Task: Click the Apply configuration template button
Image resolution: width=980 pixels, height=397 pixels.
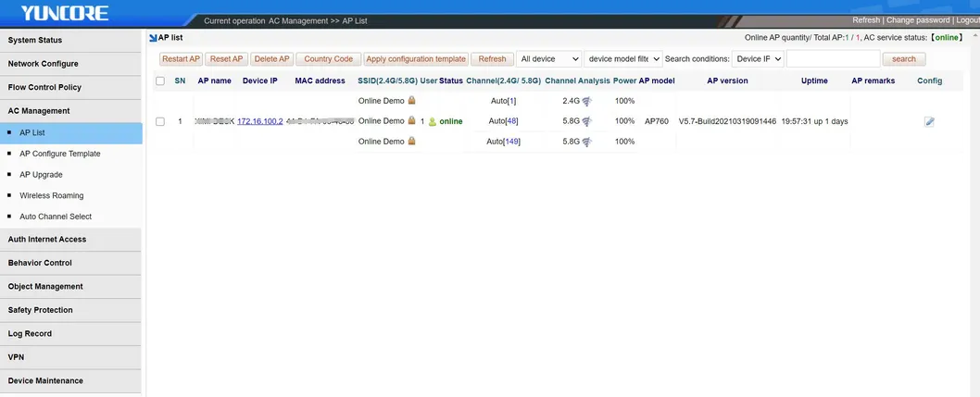Action: click(415, 59)
